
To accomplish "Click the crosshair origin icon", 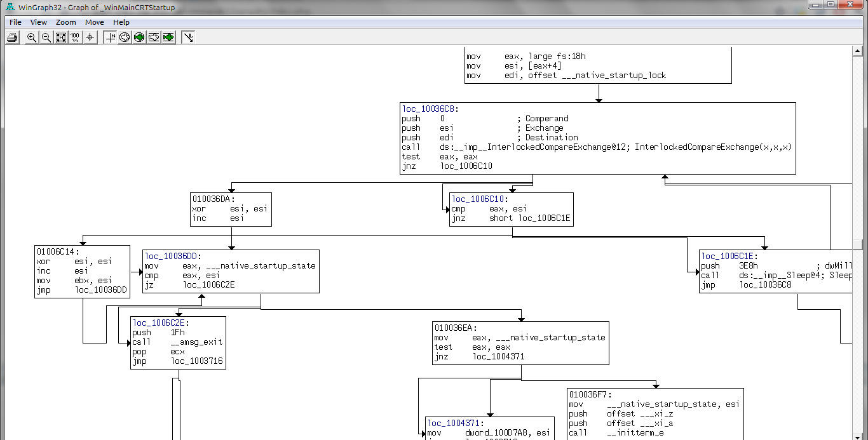I will tap(90, 37).
